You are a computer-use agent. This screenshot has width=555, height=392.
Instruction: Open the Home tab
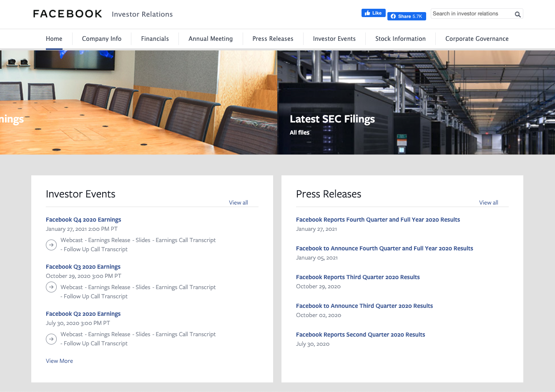[x=54, y=39]
